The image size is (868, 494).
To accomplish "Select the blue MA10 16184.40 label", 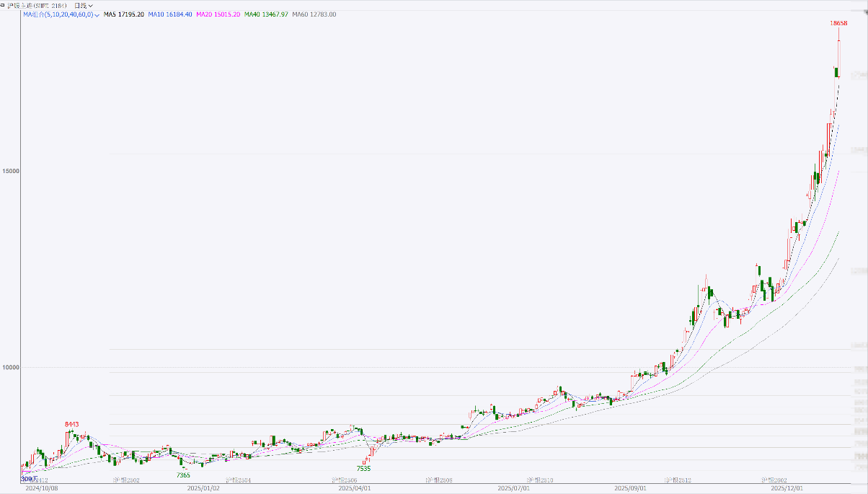I will pyautogui.click(x=170, y=14).
